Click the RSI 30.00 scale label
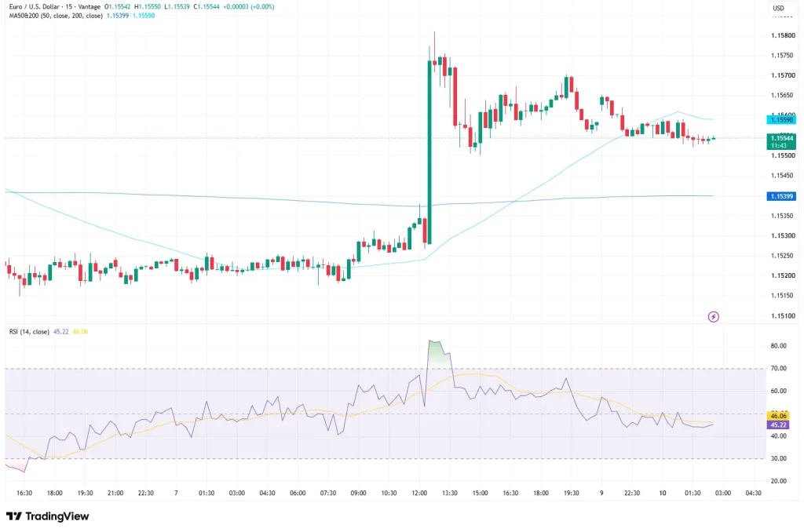Screen dimensions: 804x532 (778, 459)
